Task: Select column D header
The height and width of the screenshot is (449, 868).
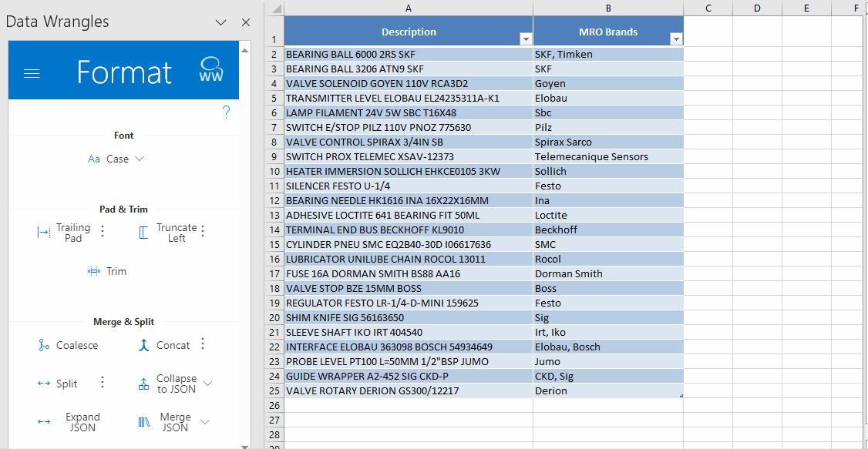Action: click(x=757, y=8)
